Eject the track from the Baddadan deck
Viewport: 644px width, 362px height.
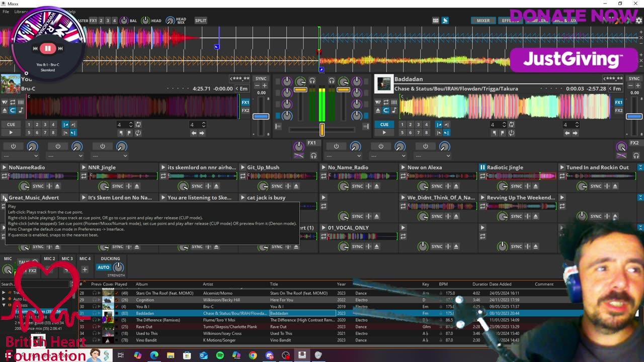pyautogui.click(x=378, y=111)
